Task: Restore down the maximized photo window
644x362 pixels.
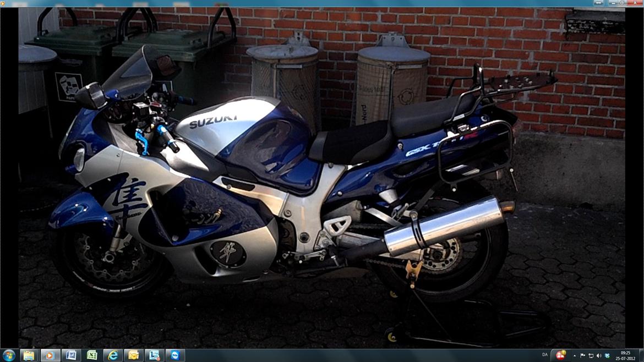Action: (622, 3)
